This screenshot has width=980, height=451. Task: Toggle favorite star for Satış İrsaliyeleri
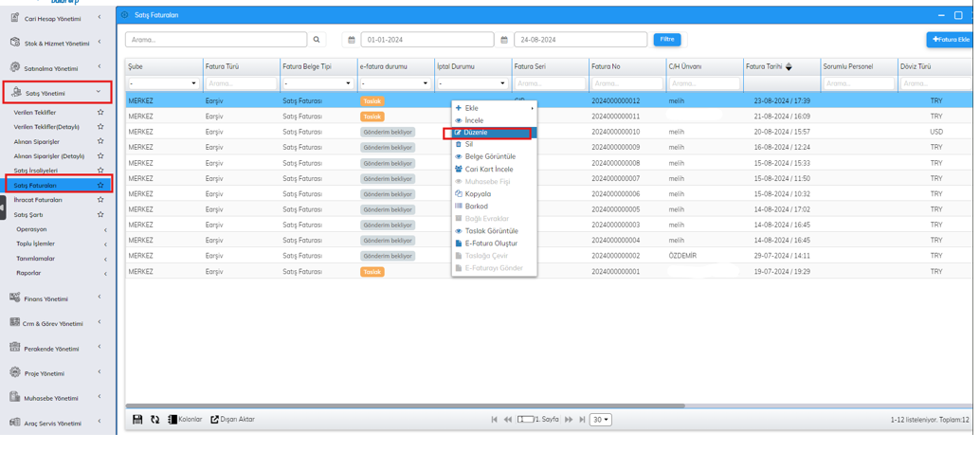pyautogui.click(x=100, y=172)
